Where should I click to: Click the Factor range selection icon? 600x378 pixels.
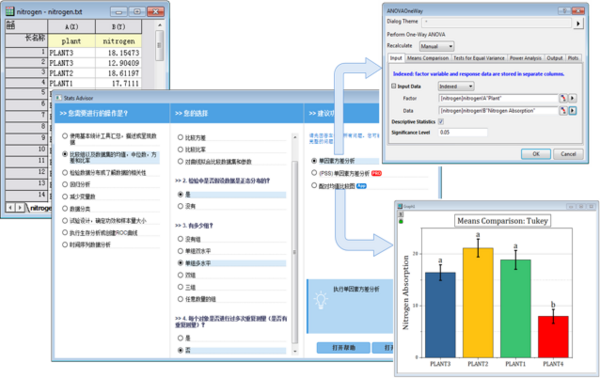(563, 98)
